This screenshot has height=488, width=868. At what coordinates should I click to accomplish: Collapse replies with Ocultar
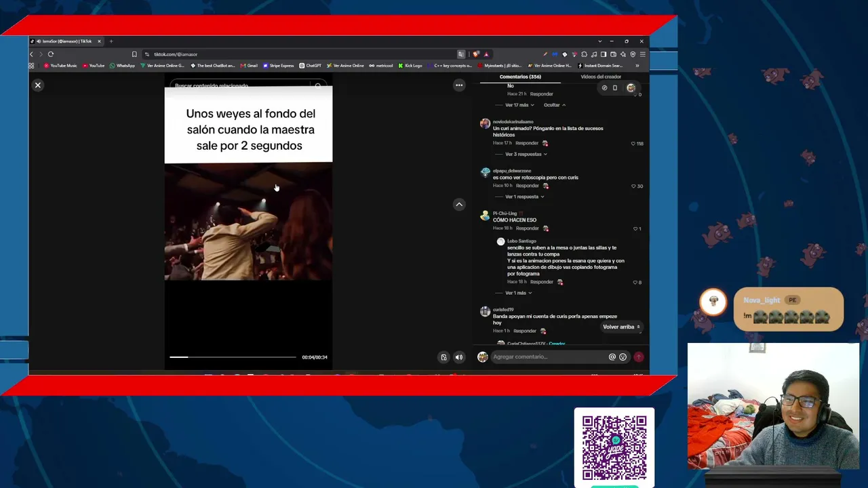[555, 105]
